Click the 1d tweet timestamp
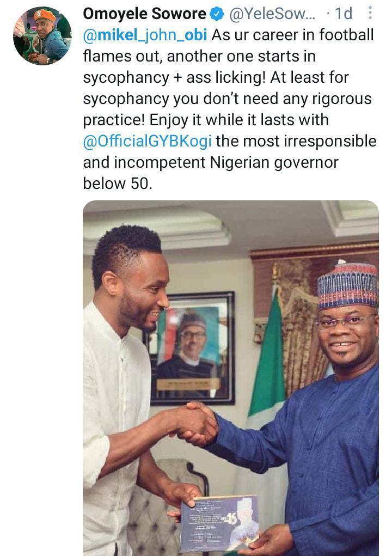392x556 pixels. pos(344,14)
